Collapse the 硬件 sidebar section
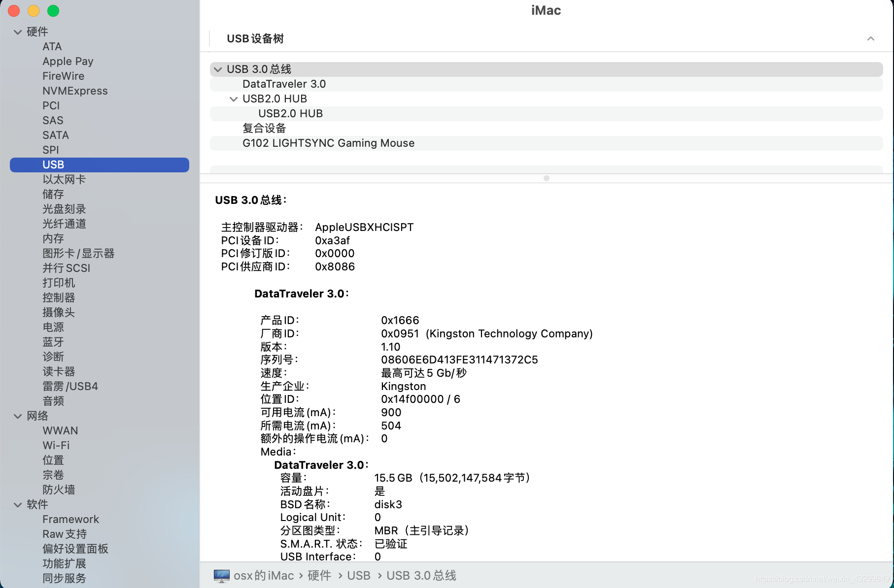 point(18,32)
